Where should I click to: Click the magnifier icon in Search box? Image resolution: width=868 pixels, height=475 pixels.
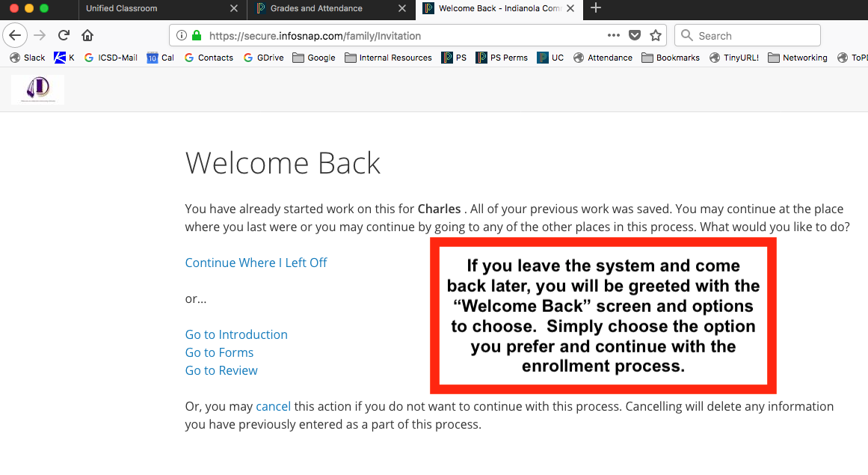687,35
